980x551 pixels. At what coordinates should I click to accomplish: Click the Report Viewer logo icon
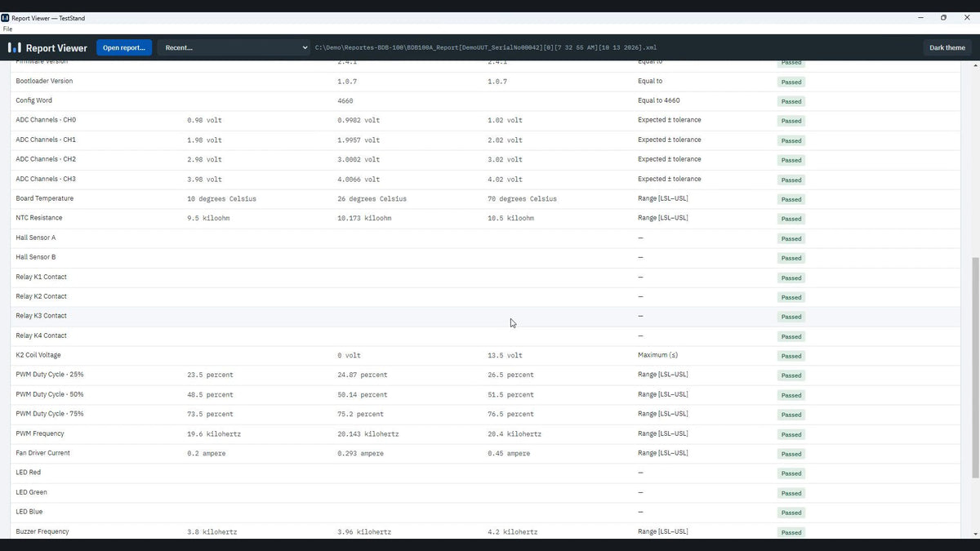point(15,48)
